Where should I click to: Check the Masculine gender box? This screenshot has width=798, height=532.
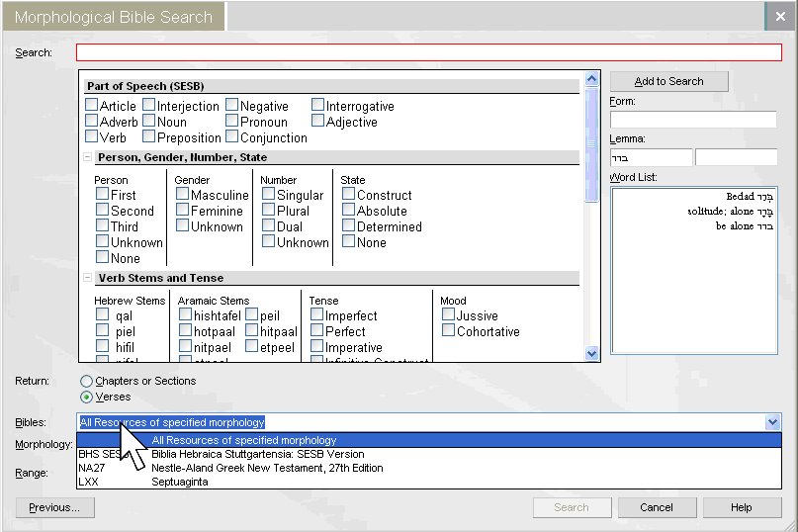(183, 194)
